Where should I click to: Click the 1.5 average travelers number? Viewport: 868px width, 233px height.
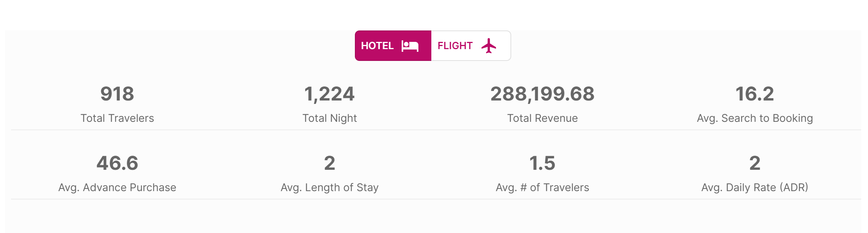coord(542,163)
